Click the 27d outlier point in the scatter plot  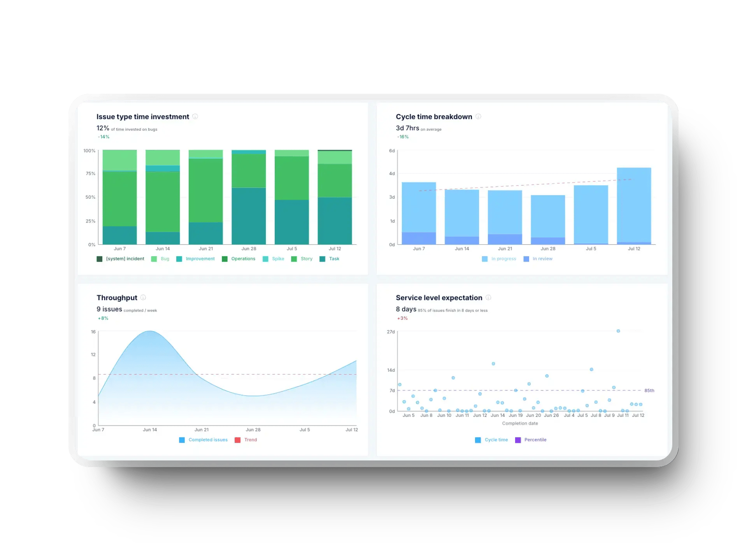618,331
